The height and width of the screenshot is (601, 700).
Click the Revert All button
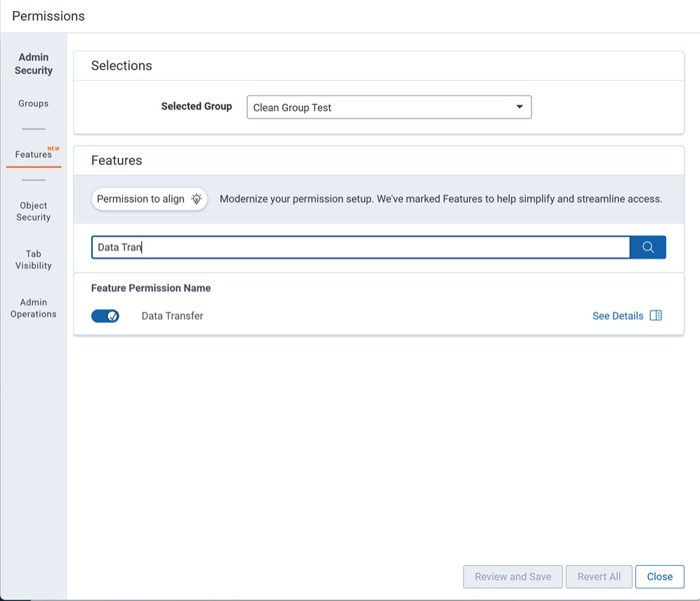(599, 576)
